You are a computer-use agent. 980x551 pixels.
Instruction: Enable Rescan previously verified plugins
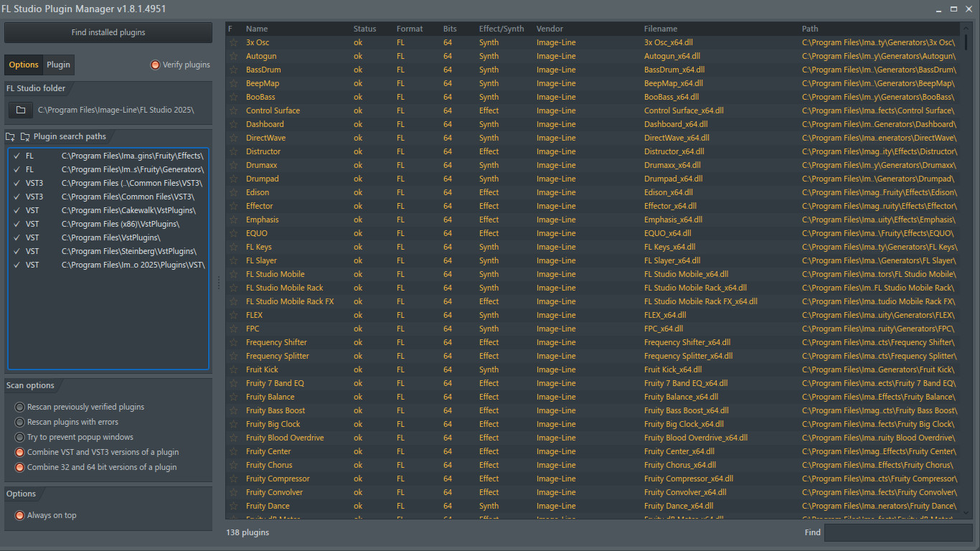tap(19, 407)
